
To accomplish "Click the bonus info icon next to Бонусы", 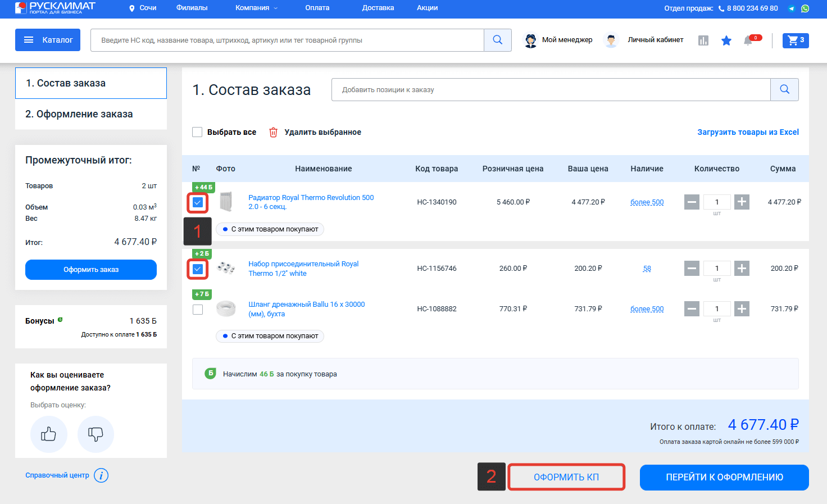I will click(x=60, y=320).
